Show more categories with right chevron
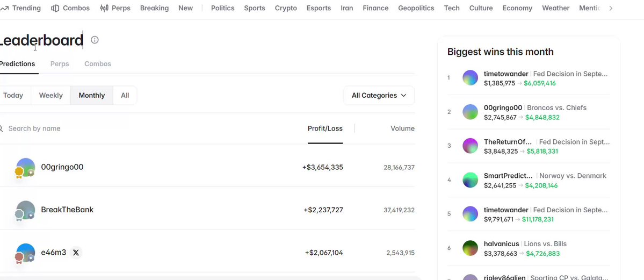The width and height of the screenshot is (644, 280). tap(611, 8)
